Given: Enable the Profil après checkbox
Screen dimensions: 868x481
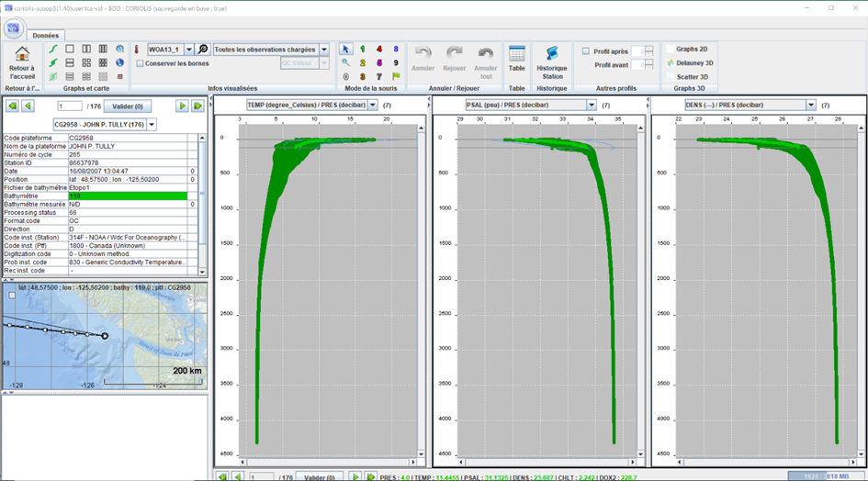Looking at the screenshot, I should 586,50.
